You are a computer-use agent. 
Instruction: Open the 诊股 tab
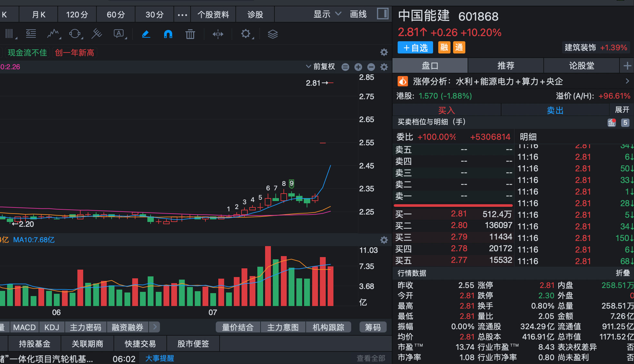pos(255,14)
